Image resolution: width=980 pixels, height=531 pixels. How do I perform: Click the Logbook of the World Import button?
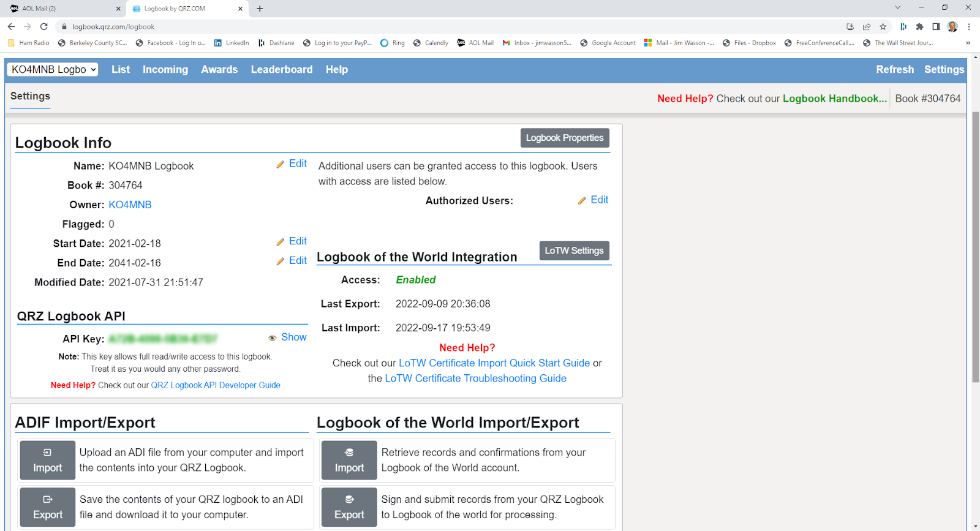click(x=349, y=461)
